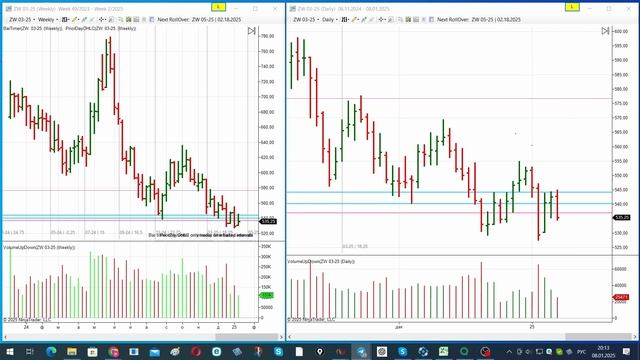640x360 pixels.
Task: Select BarTimer, PriorDayOHLC label on Weekly chart
Action: pyautogui.click(x=69, y=29)
